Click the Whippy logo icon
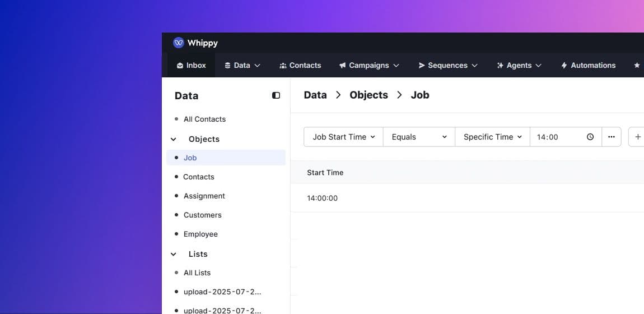644x314 pixels. (x=178, y=43)
